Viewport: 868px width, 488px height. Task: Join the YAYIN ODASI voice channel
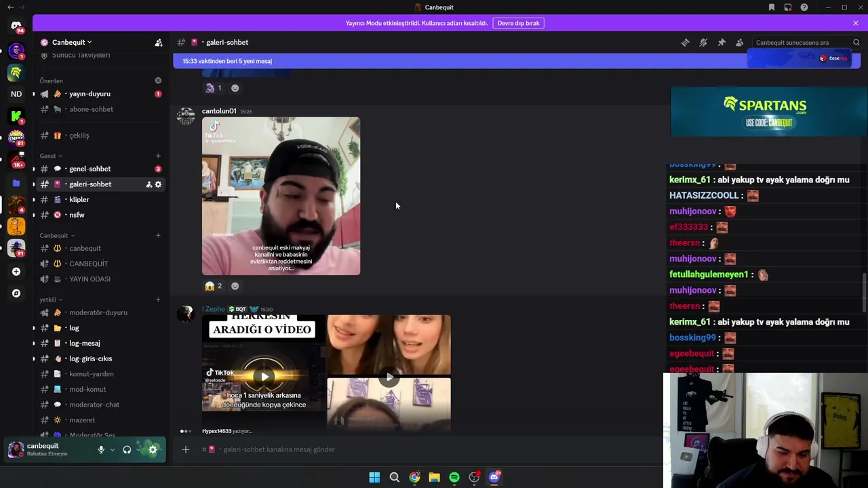pos(100,279)
